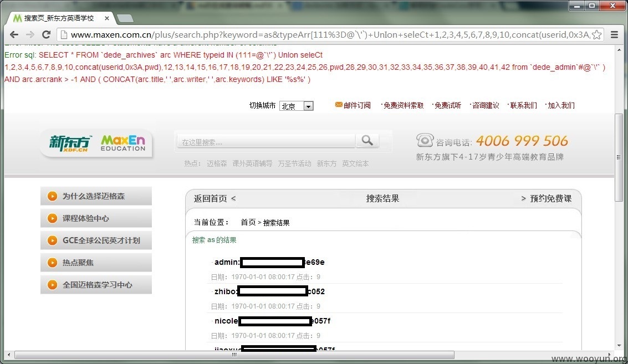Reload the page with the refresh icon

(x=46, y=34)
